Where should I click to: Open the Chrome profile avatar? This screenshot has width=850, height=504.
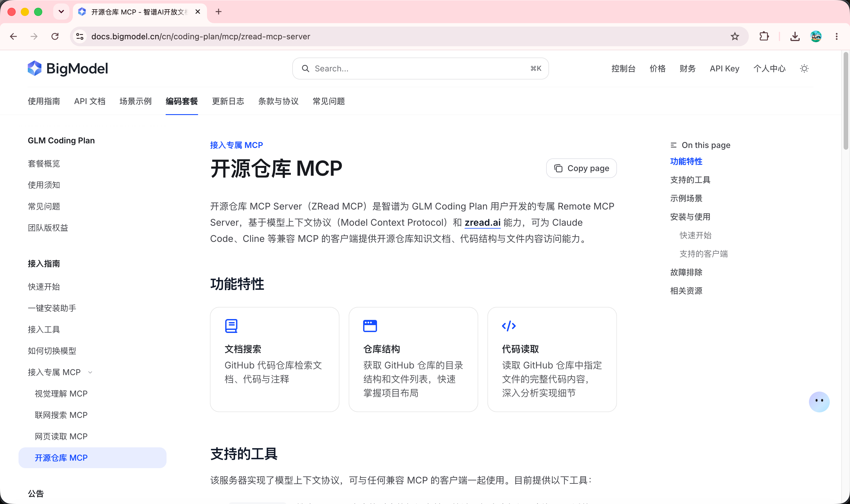click(816, 36)
